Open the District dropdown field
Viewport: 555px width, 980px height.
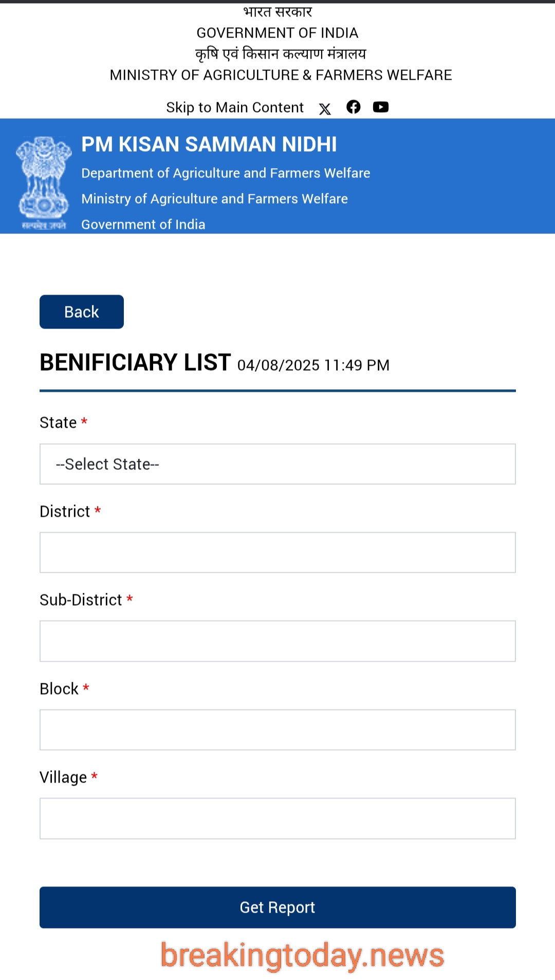click(x=277, y=552)
